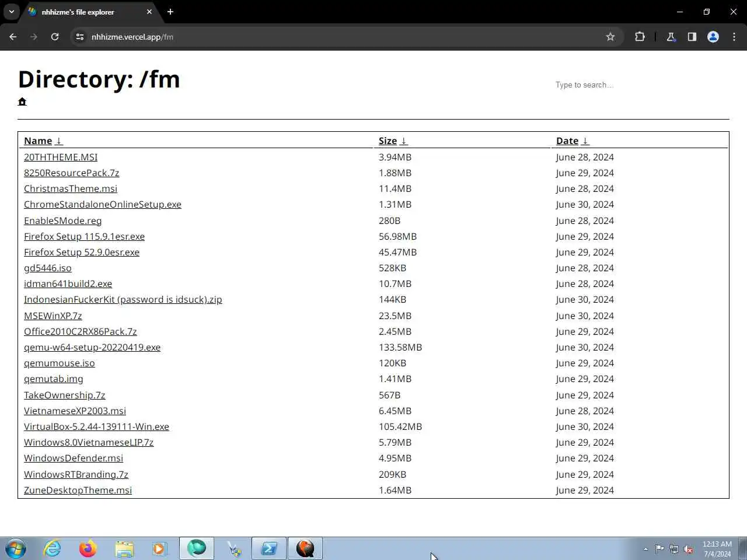Viewport: 747px width, 560px height.
Task: Go forward with browser forward arrow
Action: (34, 37)
